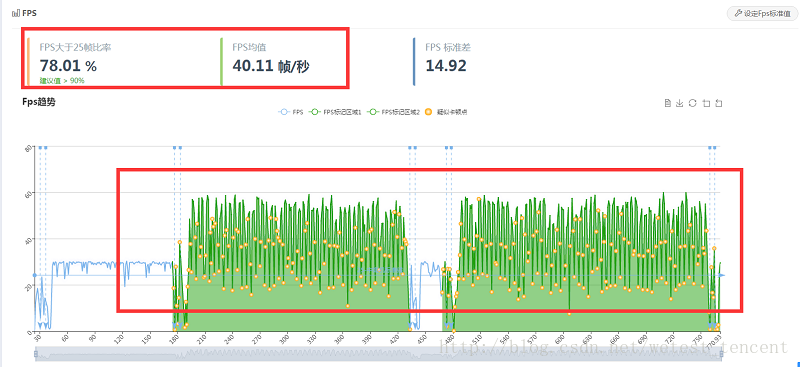800x367 pixels.
Task: Click the zoom reset back icon
Action: click(719, 104)
